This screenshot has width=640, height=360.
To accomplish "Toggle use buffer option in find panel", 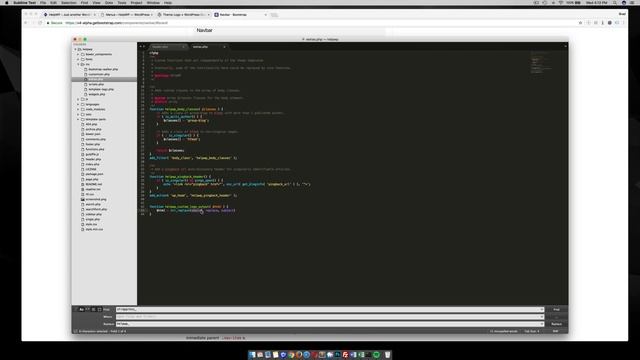I will pyautogui.click(x=99, y=309).
